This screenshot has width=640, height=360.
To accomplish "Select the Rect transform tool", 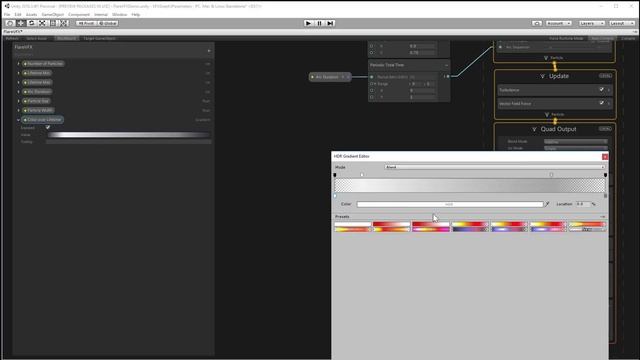I will 53,23.
